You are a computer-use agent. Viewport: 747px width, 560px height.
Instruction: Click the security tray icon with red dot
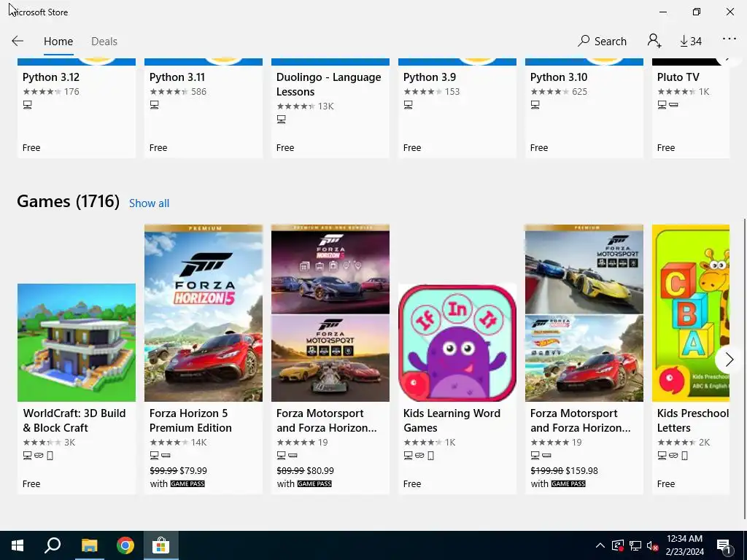tap(617, 545)
